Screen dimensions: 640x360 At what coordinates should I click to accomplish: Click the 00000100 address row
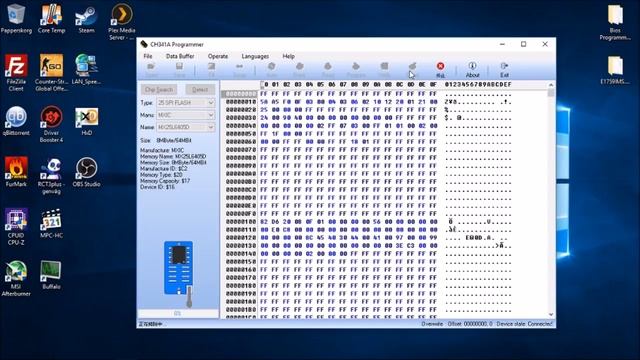pos(241,222)
